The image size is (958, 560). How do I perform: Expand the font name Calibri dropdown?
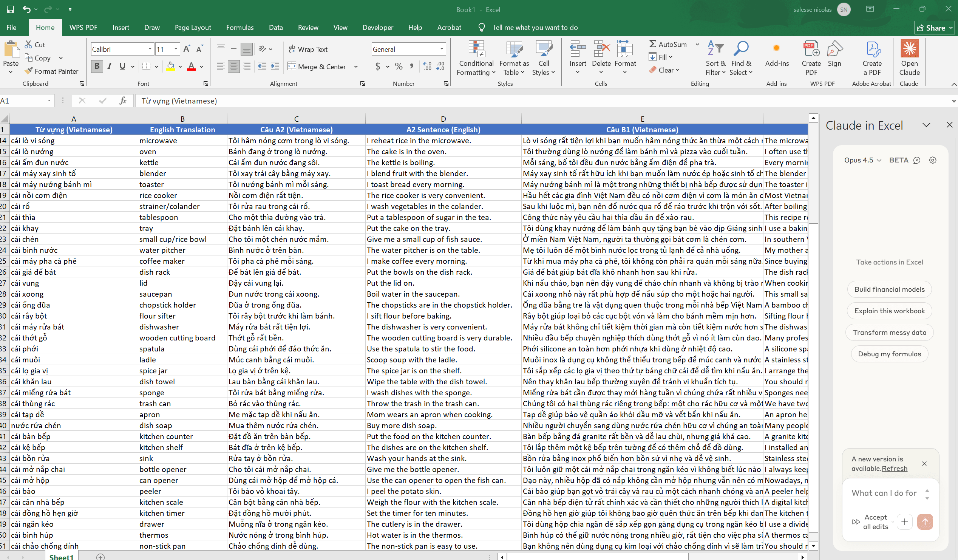(x=150, y=49)
